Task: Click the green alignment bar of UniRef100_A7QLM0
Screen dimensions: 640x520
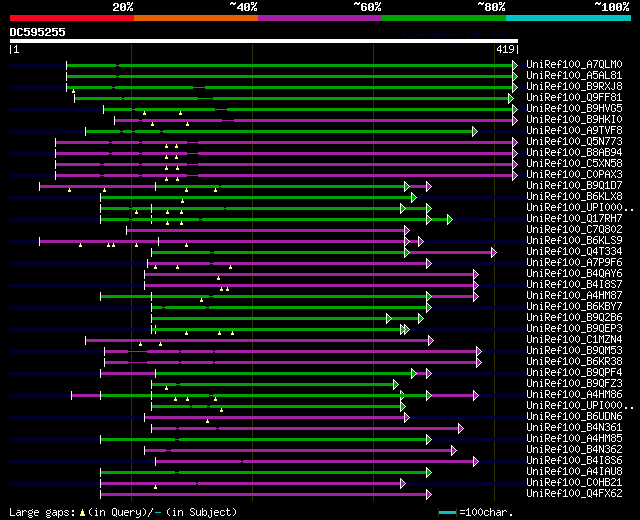Action: 290,65
